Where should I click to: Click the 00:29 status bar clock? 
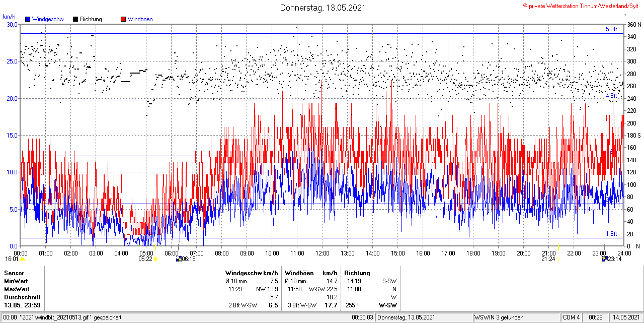(596, 317)
